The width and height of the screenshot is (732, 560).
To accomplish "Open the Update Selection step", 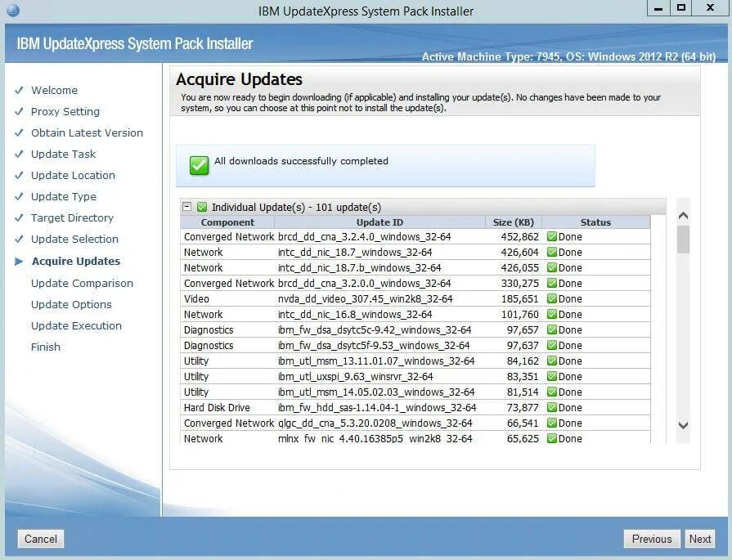I will 74,239.
